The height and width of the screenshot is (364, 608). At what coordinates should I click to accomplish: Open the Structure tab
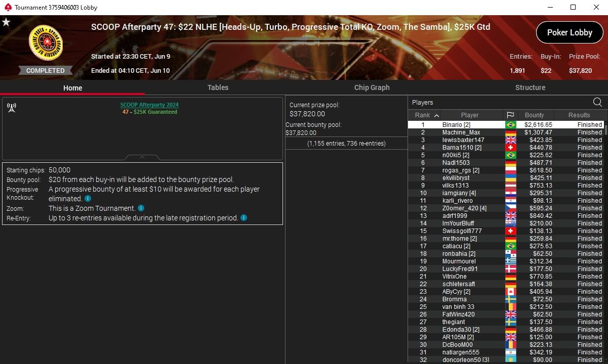pos(530,87)
